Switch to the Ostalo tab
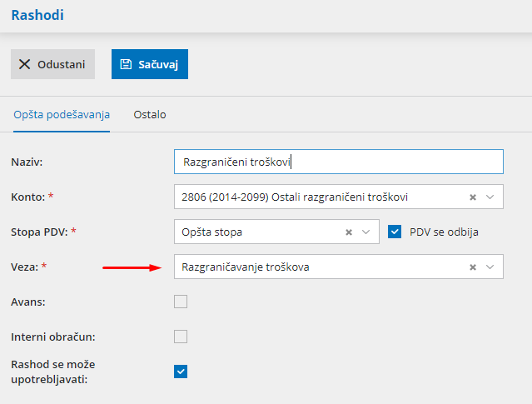Viewport: 532px width, 404px height. click(x=150, y=115)
